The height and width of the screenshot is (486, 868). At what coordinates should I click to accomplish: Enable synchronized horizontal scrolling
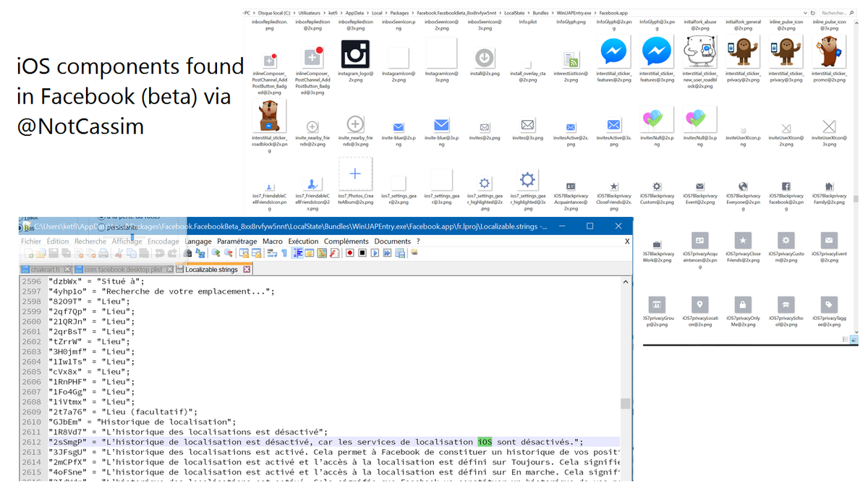[256, 253]
